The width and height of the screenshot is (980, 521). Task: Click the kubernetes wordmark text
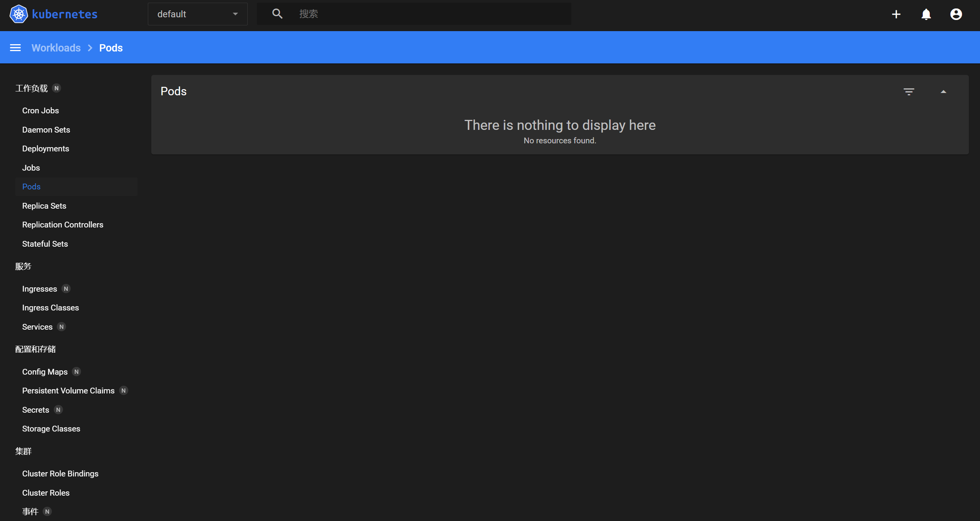point(65,14)
